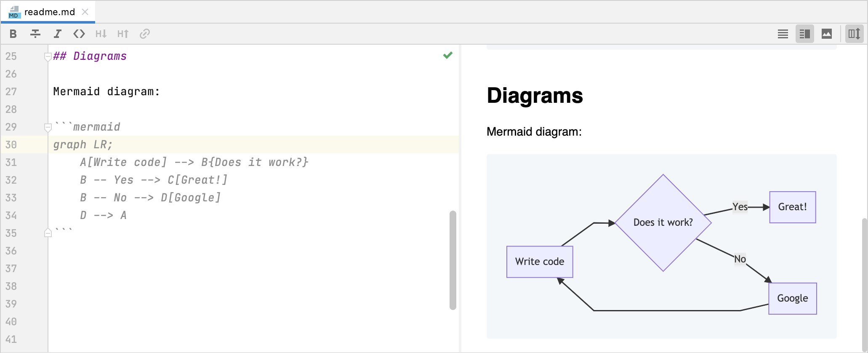868x353 pixels.
Task: Click the 'Google' diagram node
Action: point(793,298)
